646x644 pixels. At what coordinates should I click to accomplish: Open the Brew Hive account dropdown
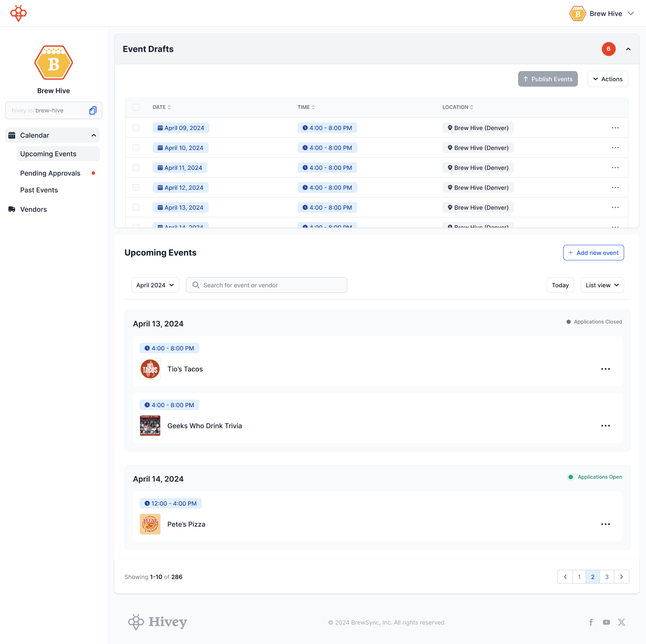(602, 13)
